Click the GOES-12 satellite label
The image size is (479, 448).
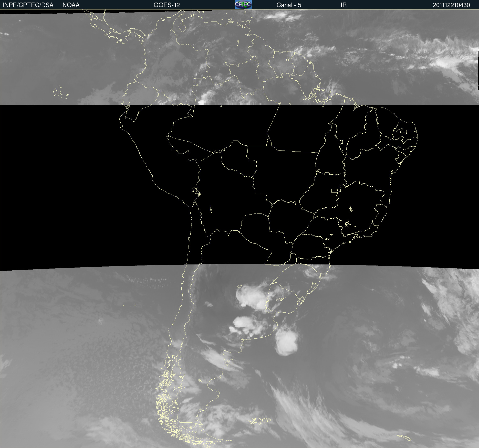(167, 5)
